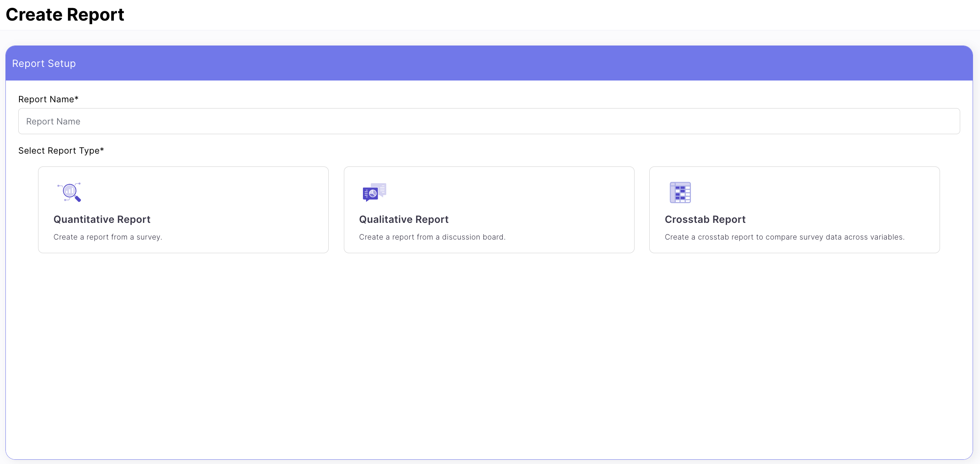
Task: Open the Report Setup section
Action: [44, 63]
